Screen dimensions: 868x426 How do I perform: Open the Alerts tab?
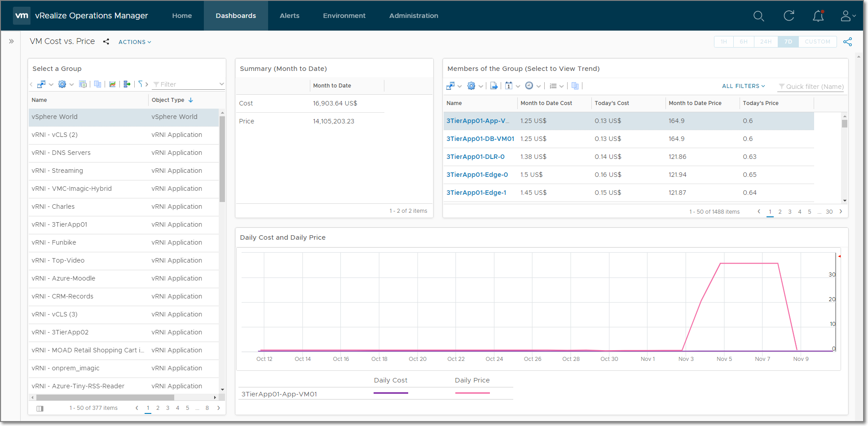pyautogui.click(x=289, y=16)
